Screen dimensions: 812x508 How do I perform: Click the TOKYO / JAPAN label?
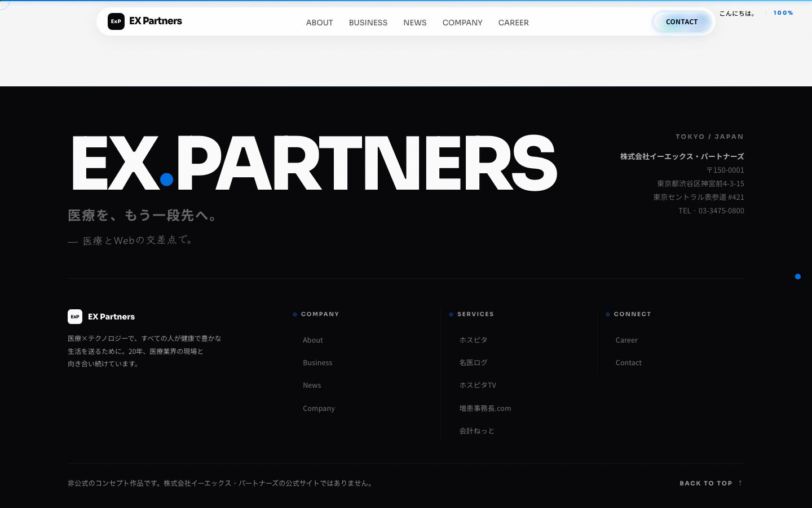click(x=710, y=137)
